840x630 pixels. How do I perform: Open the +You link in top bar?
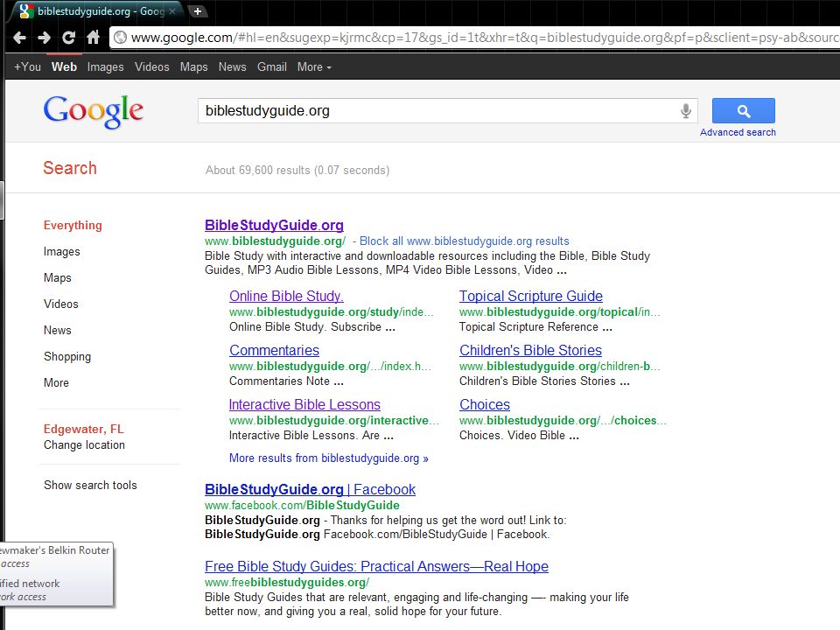click(x=27, y=67)
